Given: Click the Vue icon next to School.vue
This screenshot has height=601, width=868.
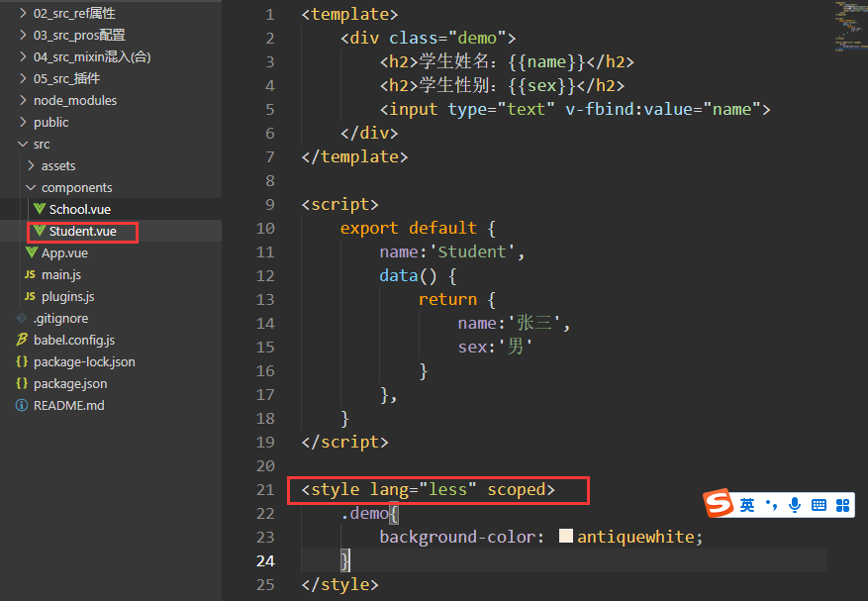Looking at the screenshot, I should click(x=40, y=209).
